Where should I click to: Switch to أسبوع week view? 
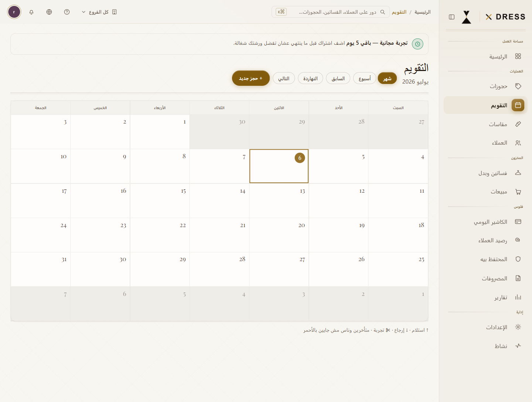pyautogui.click(x=365, y=78)
